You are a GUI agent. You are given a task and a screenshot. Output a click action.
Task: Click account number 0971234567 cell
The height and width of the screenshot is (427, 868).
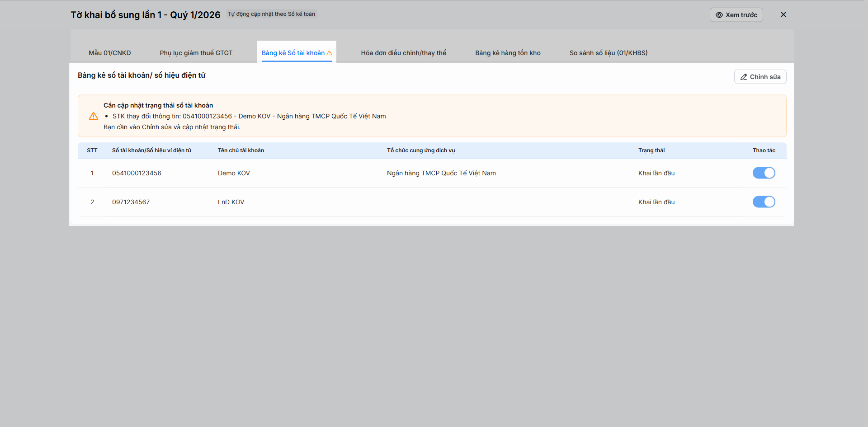coord(131,202)
